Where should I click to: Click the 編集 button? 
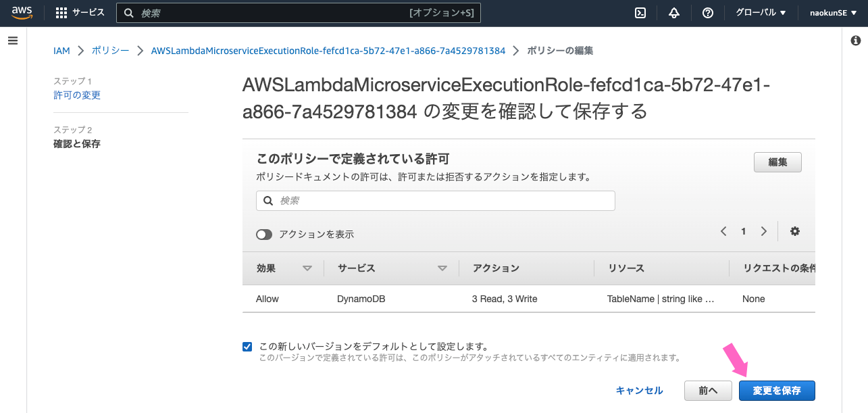777,162
